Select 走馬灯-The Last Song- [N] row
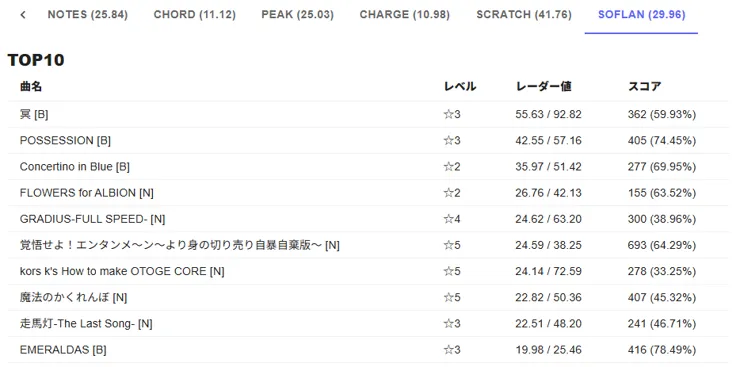This screenshot has width=740, height=367. [x=368, y=324]
